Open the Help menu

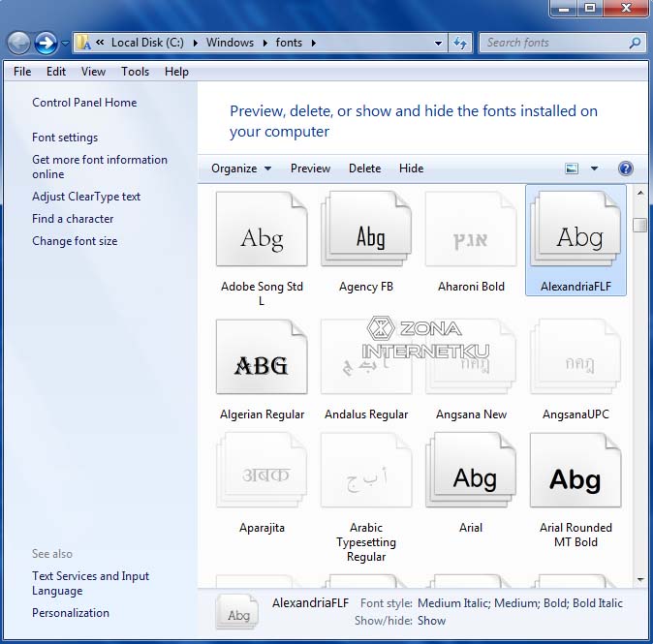[176, 72]
